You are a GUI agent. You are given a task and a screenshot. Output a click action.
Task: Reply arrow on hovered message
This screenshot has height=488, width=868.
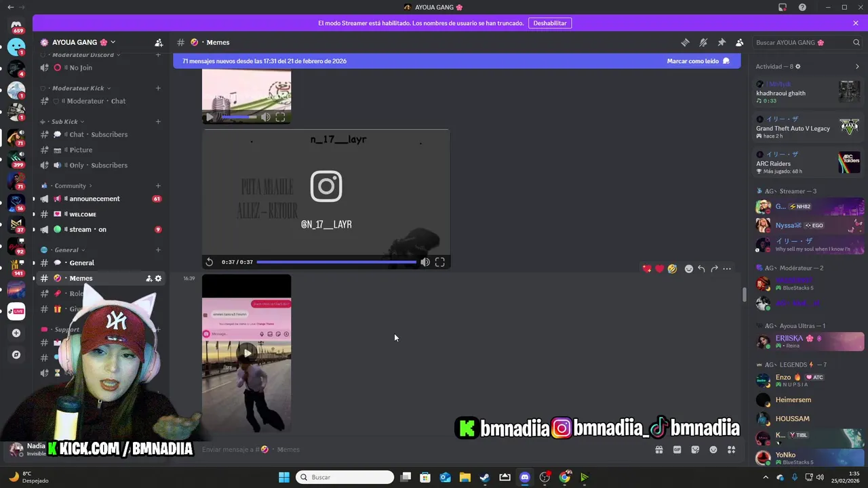pyautogui.click(x=701, y=268)
